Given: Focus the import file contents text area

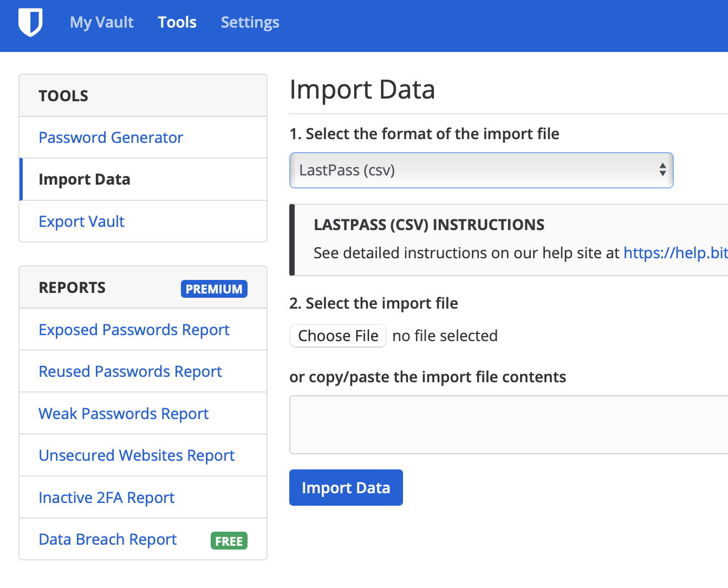Looking at the screenshot, I should pyautogui.click(x=509, y=424).
